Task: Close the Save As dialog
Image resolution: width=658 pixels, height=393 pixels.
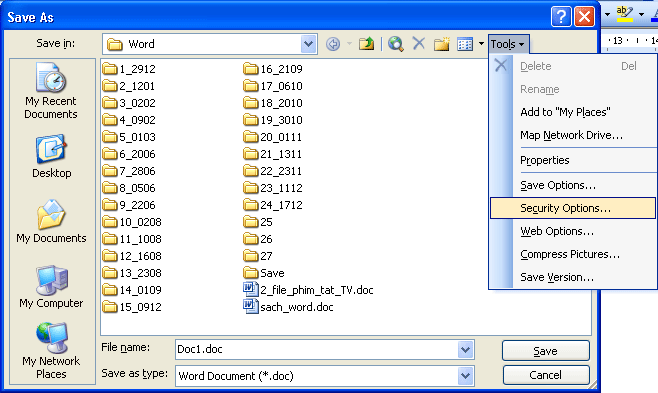Action: (x=584, y=17)
